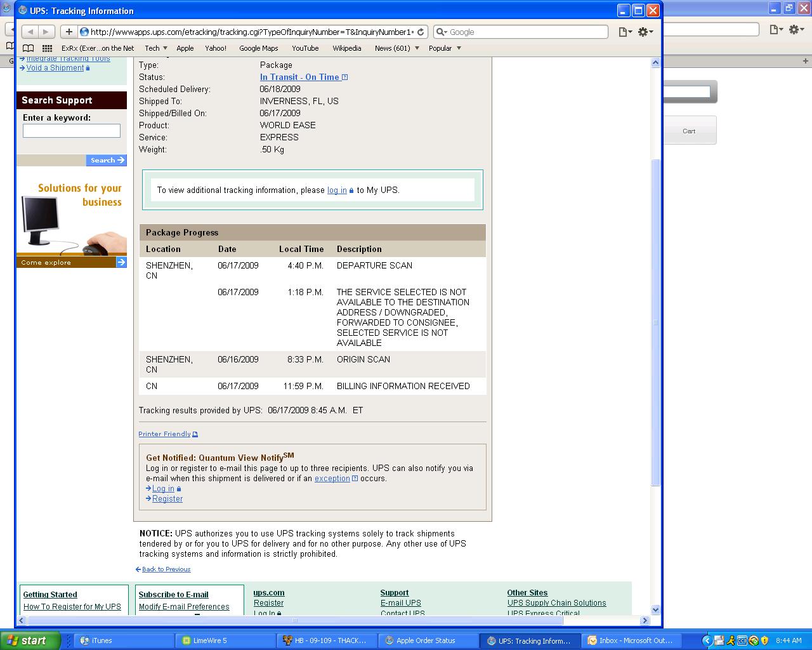Switch to HB - 09-109 taskbar window
The height and width of the screenshot is (650, 812).
(327, 640)
